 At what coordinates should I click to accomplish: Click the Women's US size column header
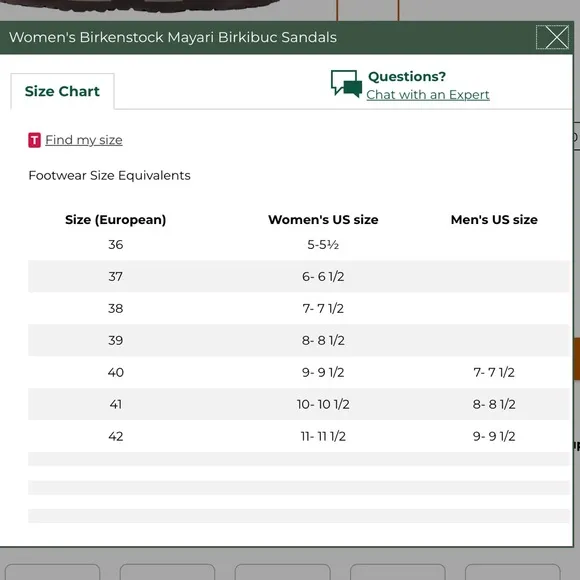(x=323, y=220)
